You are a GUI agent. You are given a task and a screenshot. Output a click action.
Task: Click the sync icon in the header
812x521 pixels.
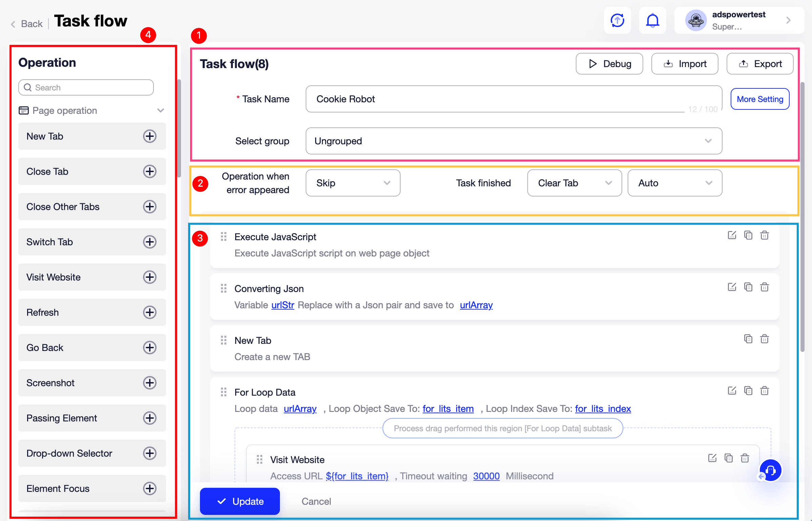coord(617,20)
